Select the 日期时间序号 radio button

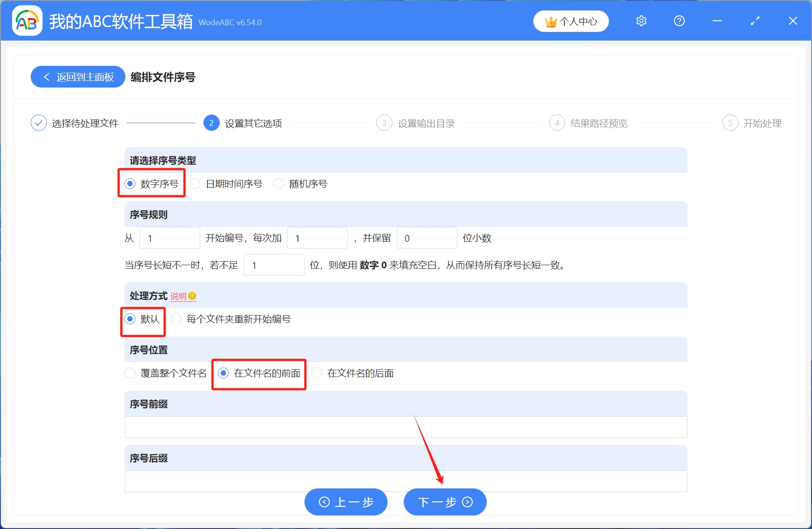(x=195, y=184)
